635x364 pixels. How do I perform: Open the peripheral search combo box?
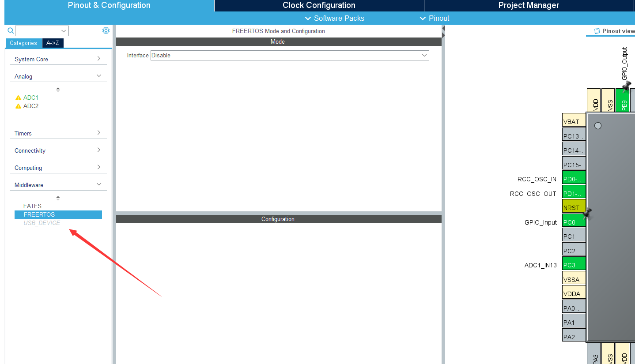point(42,31)
